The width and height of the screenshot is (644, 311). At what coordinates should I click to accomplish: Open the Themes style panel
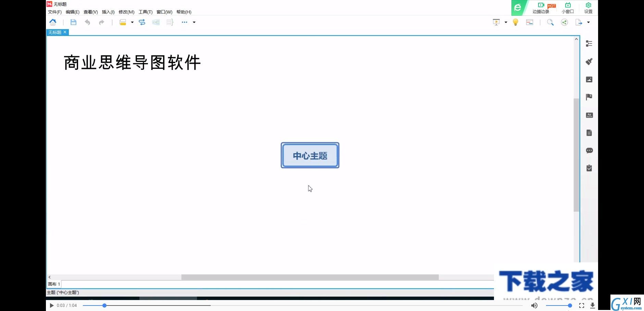(x=589, y=115)
